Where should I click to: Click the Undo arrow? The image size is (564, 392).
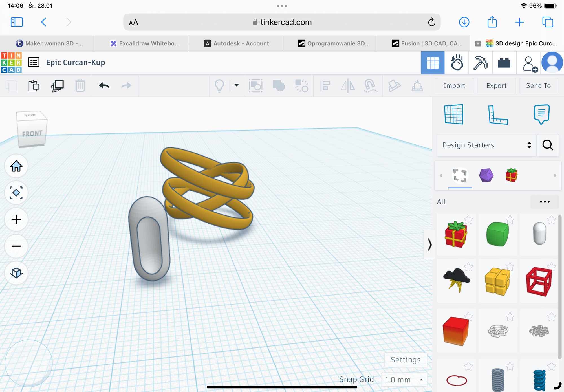point(104,85)
